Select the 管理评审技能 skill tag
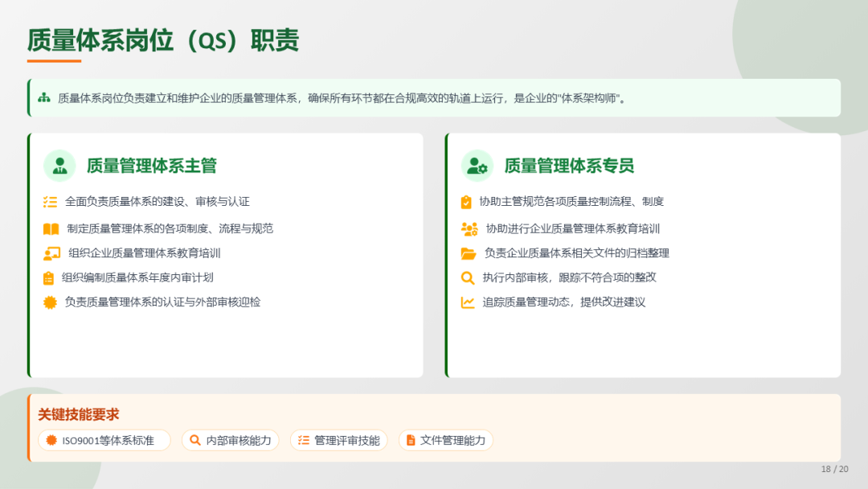 (338, 441)
